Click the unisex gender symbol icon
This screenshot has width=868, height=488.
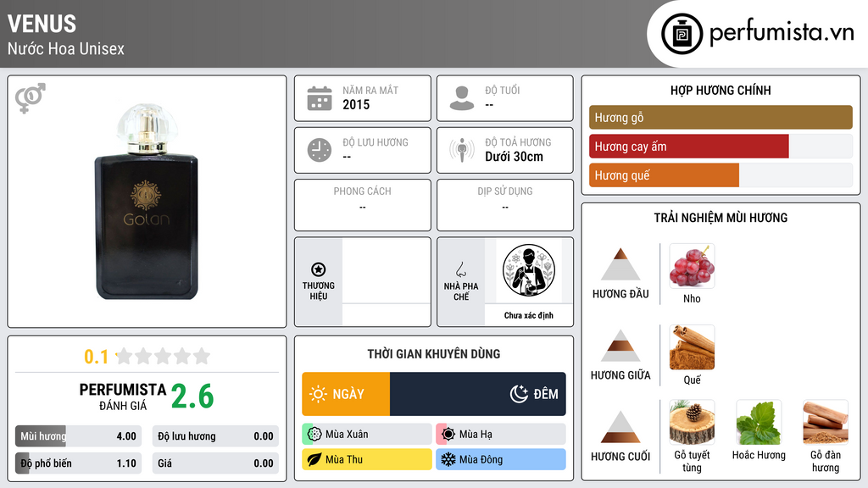[30, 98]
